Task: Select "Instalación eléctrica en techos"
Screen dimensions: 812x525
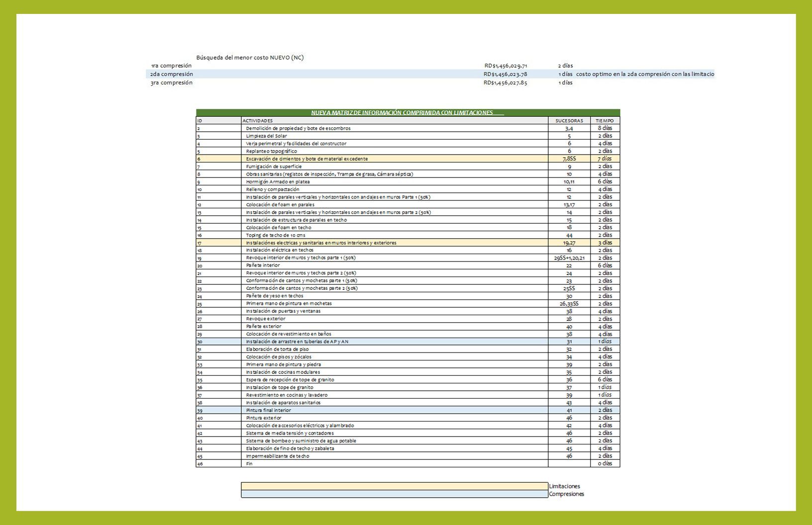Action: (280, 250)
